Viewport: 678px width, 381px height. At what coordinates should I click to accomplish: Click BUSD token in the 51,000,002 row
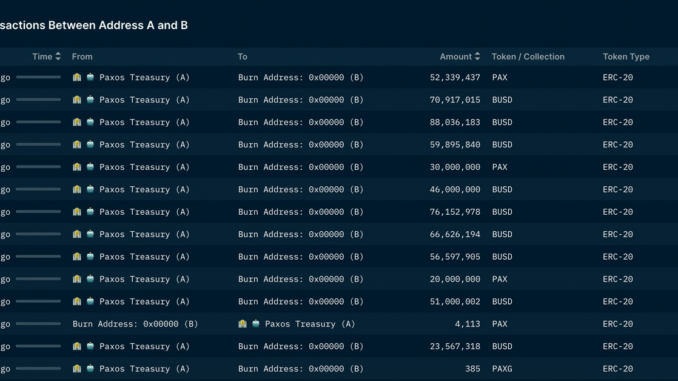pos(502,301)
